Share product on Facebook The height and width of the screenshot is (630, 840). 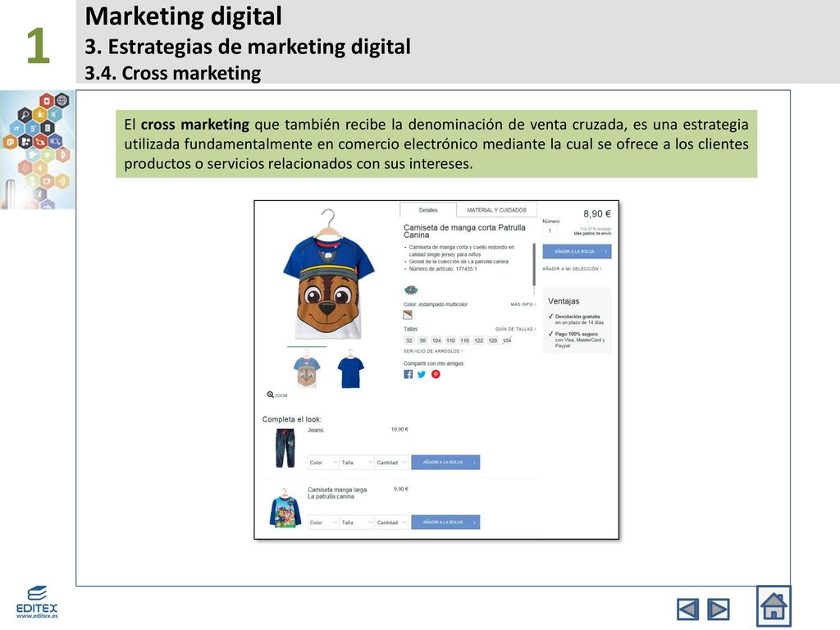point(409,374)
